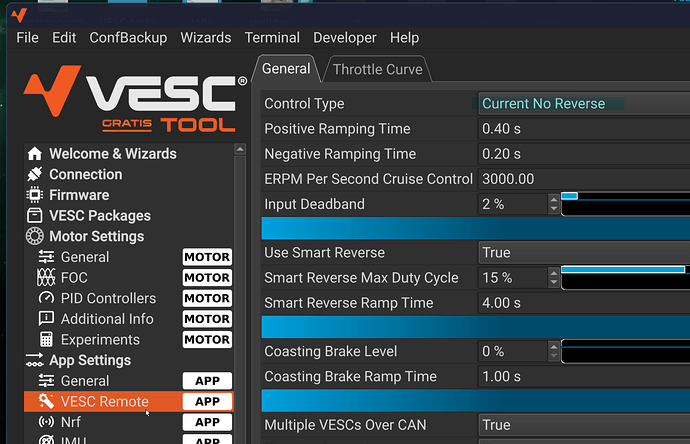The width and height of the screenshot is (690, 444).
Task: Switch to the Throttle Curve tab
Action: (x=378, y=70)
